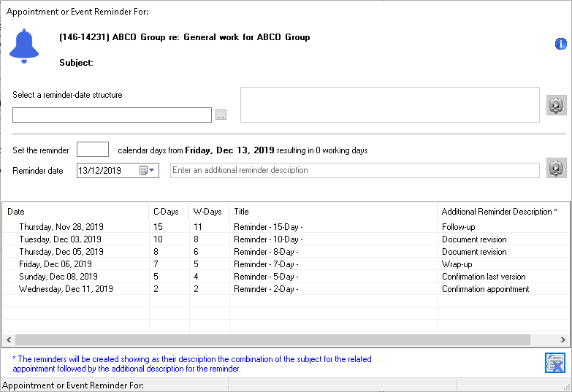Screen dimensions: 572x392
Task: Click 'Confirmation appointment' cell
Action: [x=486, y=289]
